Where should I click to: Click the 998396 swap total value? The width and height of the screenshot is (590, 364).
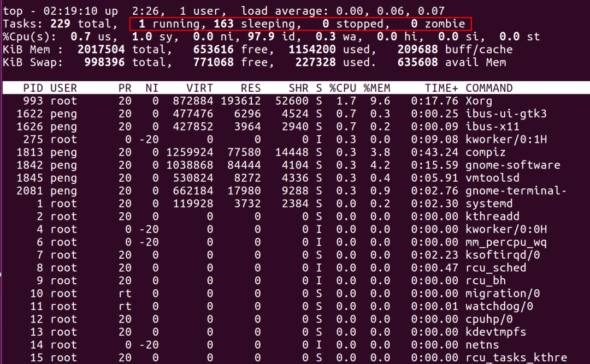104,62
